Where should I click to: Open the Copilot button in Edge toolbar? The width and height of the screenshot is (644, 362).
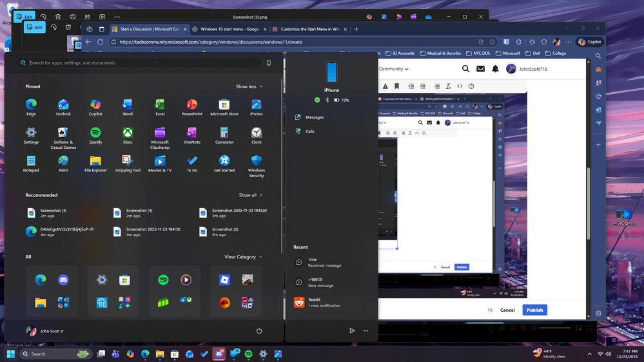(590, 42)
